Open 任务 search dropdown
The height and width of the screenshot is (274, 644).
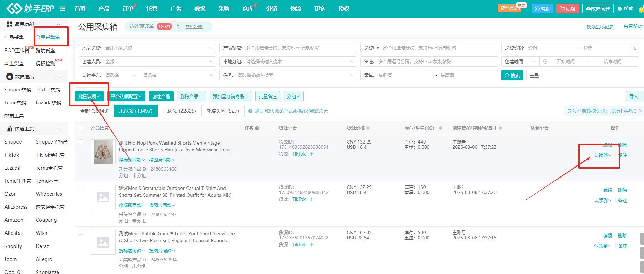(x=288, y=75)
